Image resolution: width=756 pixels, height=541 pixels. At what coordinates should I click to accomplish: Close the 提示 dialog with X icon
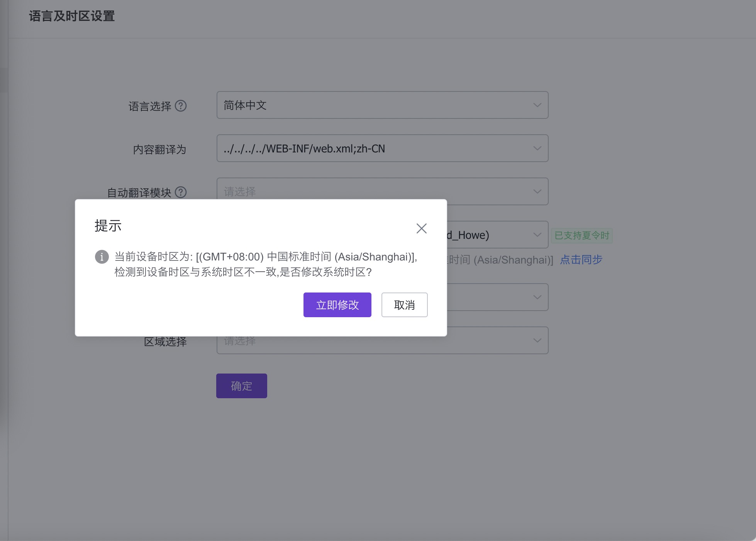(421, 228)
